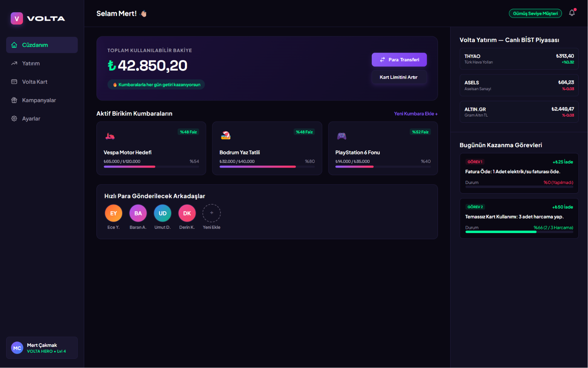
Task: Add a new friend with the dashed plus circle
Action: [212, 213]
